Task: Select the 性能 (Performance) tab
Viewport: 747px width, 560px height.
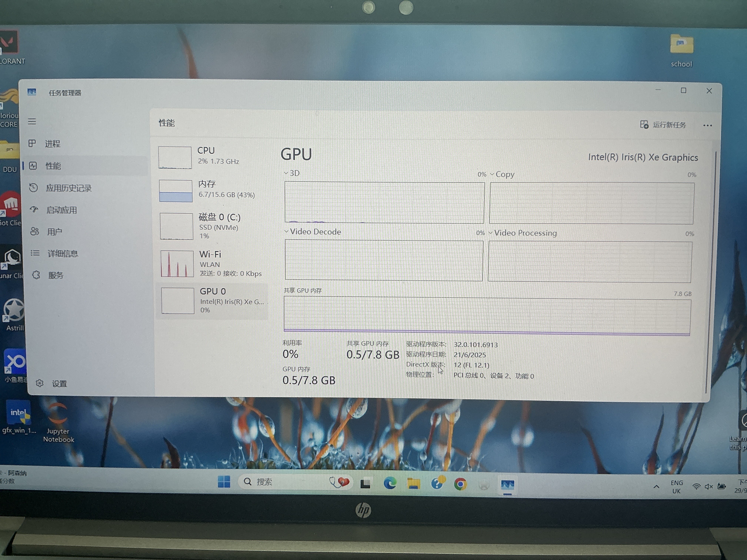Action: tap(53, 166)
